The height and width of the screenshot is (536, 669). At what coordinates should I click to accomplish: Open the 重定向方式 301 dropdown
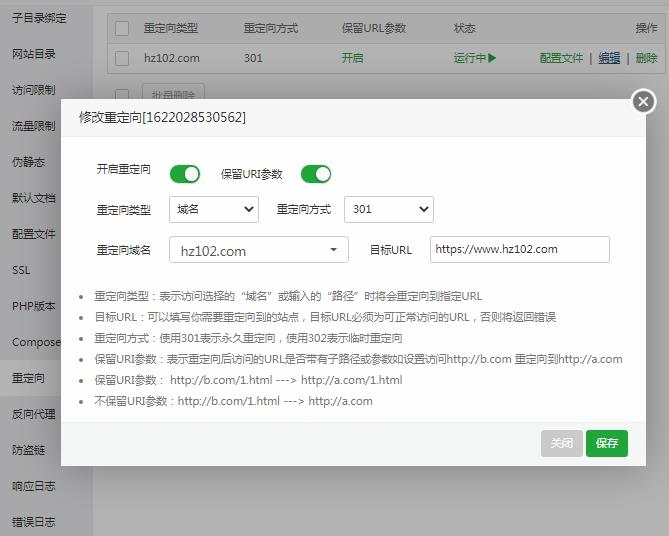[x=389, y=210]
